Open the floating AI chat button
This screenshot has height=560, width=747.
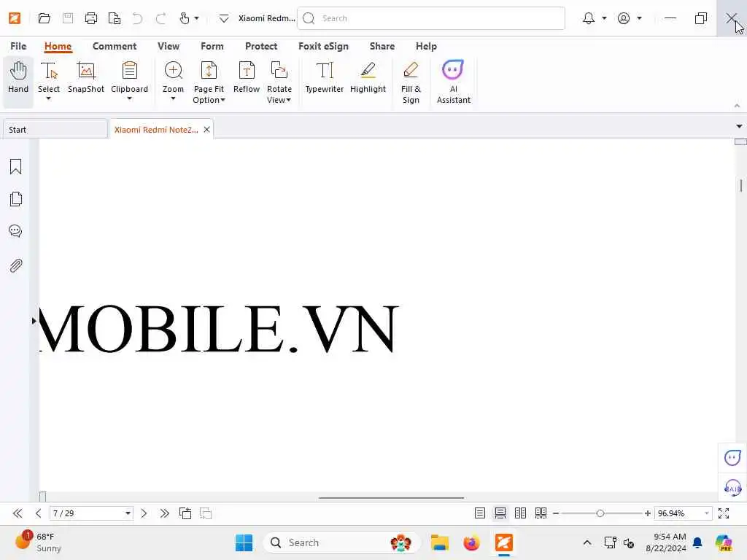click(x=732, y=458)
